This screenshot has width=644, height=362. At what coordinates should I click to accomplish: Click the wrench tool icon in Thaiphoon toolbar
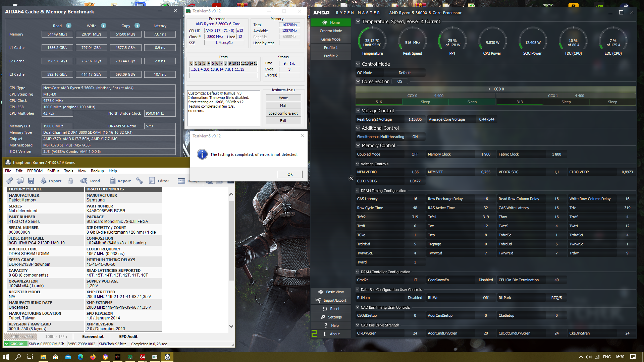pyautogui.click(x=140, y=181)
